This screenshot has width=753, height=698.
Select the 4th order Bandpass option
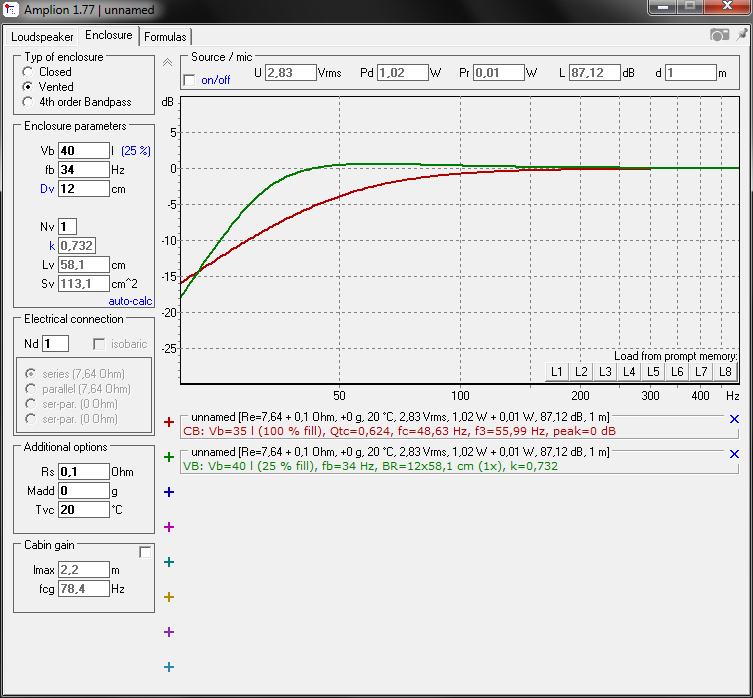pos(28,102)
